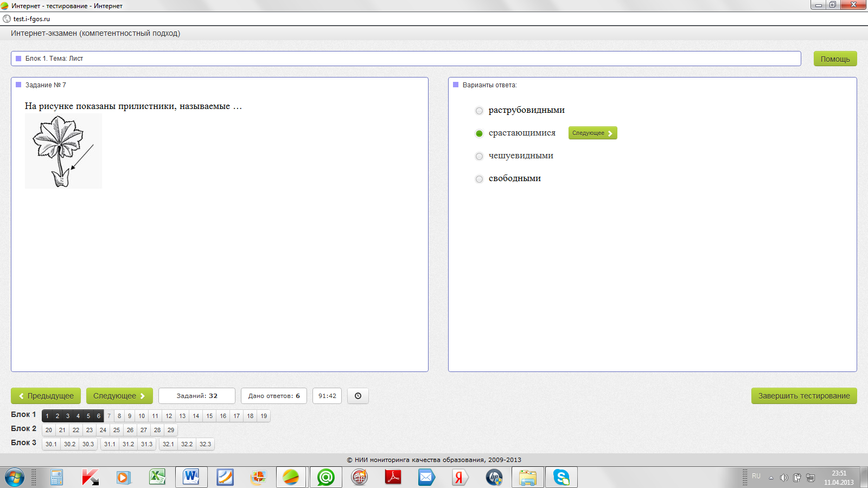Click the clock timer icon button
The width and height of the screenshot is (868, 488).
[358, 396]
